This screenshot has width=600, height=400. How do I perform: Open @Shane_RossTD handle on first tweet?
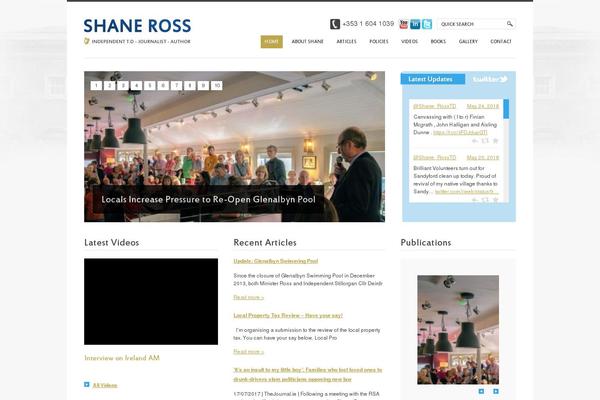434,106
